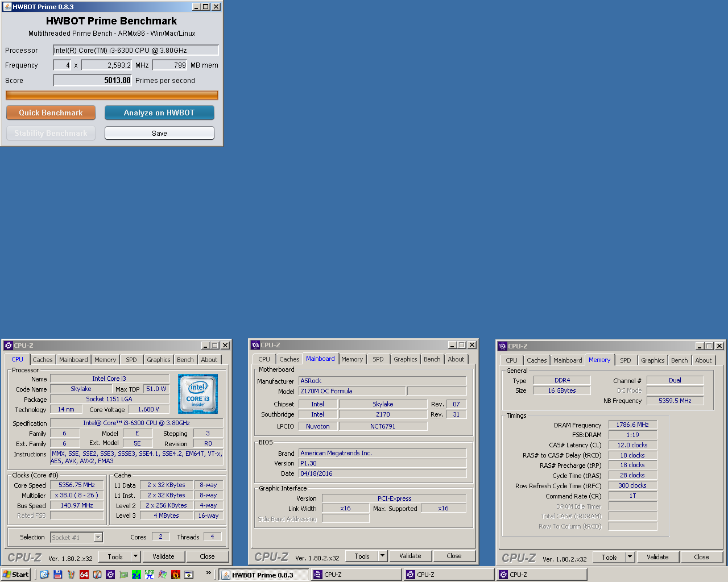Click DRAM Frequency value 1786.6 MHz

click(x=632, y=425)
